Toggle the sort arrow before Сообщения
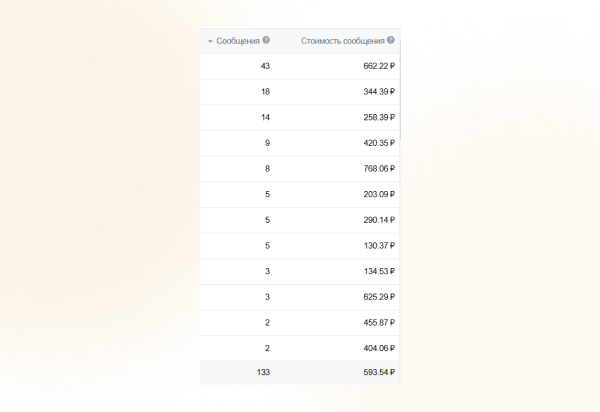Viewport: 600px width, 412px height. pos(210,42)
